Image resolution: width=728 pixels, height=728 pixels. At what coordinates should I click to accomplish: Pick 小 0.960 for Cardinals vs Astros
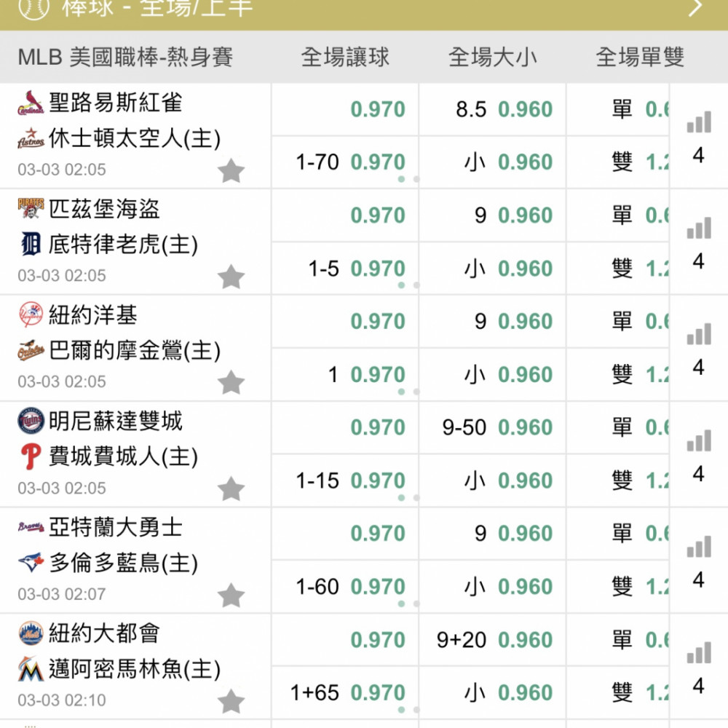click(x=493, y=162)
